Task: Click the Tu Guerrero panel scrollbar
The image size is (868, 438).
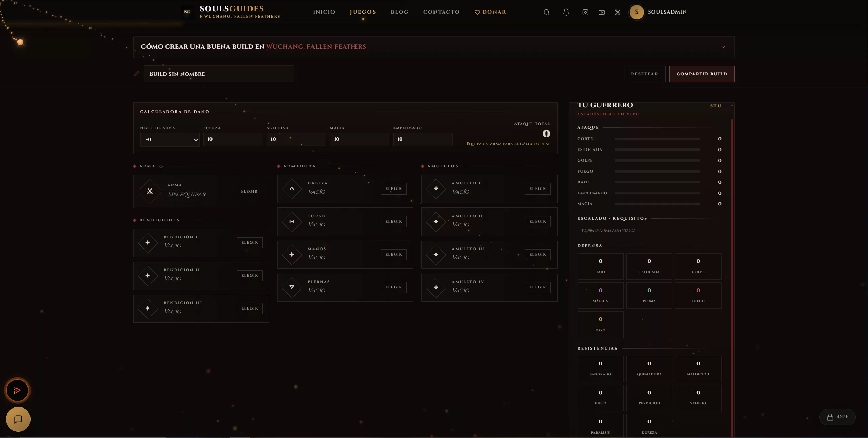Action: [732, 278]
